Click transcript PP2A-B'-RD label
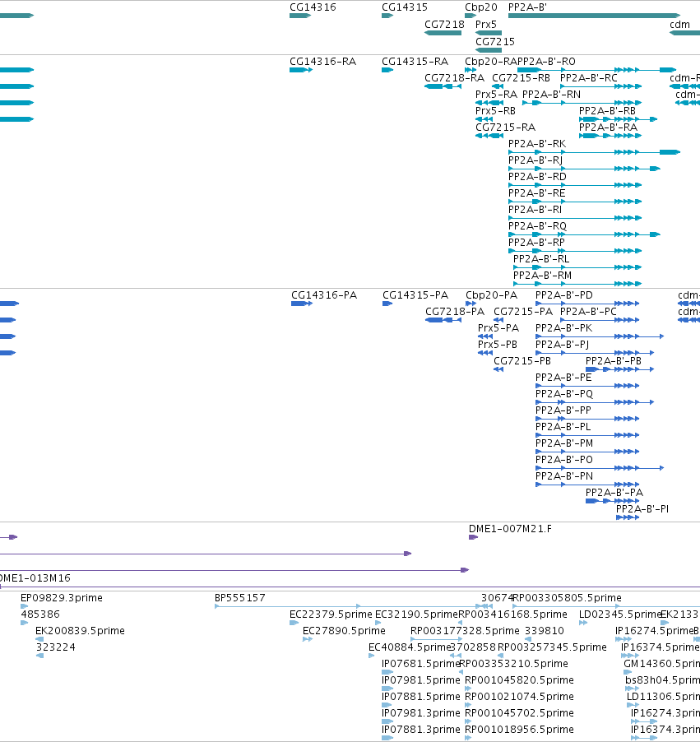The width and height of the screenshot is (700, 742). 537,177
